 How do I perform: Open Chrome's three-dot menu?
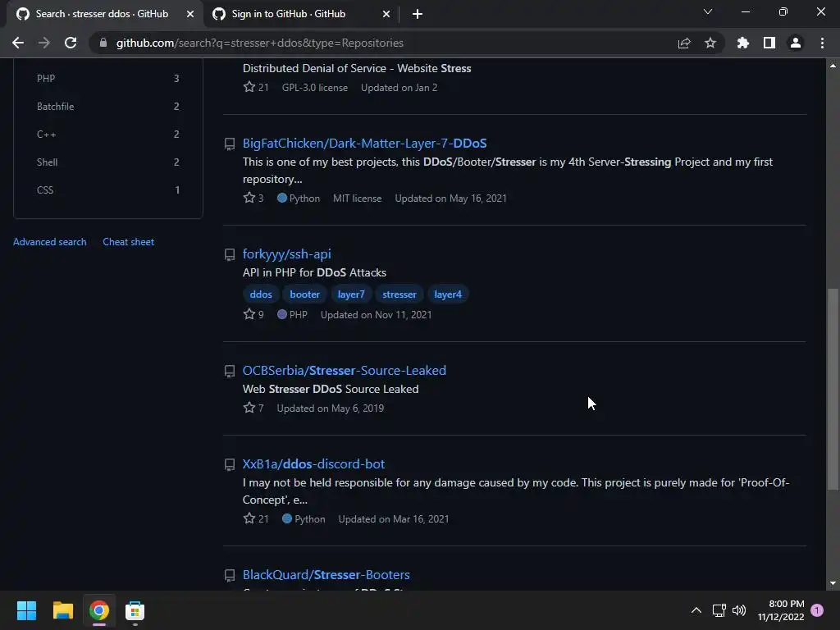822,43
